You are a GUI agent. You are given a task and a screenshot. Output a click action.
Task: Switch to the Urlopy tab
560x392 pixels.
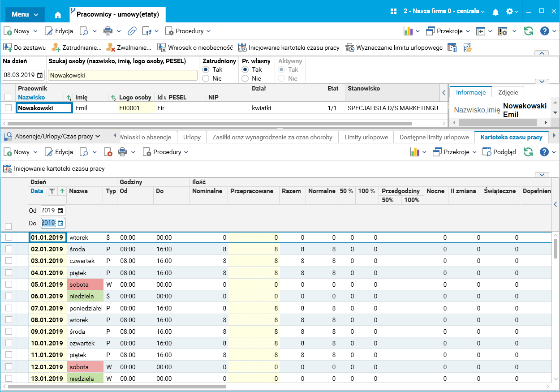coord(192,137)
